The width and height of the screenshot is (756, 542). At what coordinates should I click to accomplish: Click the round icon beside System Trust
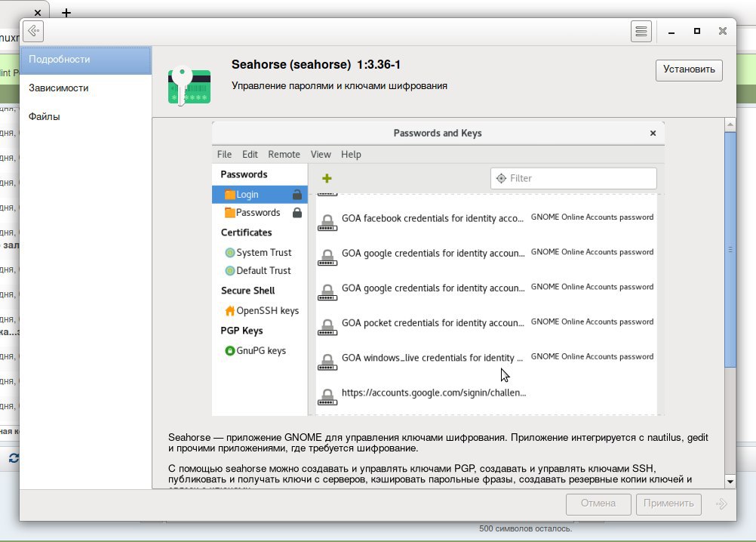[x=229, y=253]
